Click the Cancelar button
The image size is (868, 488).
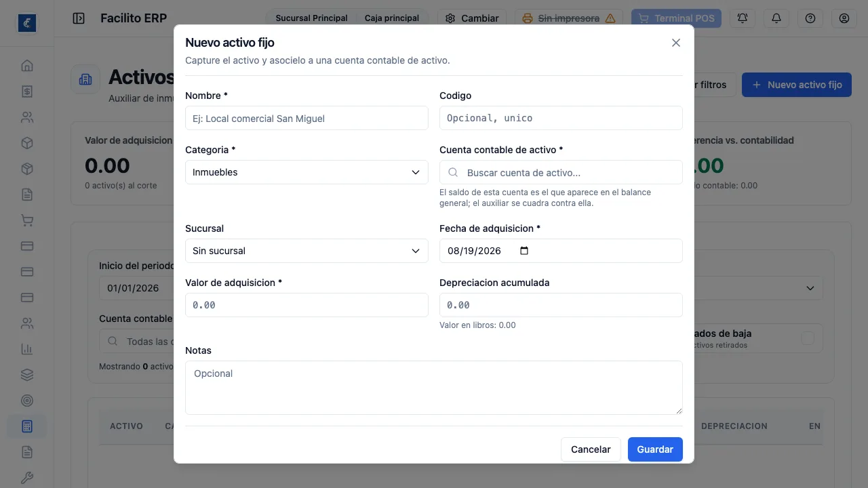tap(591, 449)
